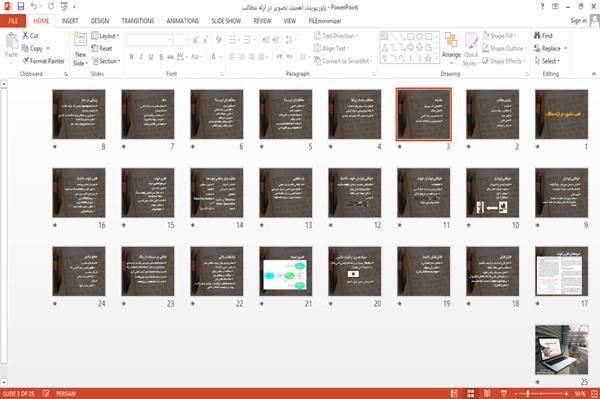
Task: Center-align the text
Action: pos(242,57)
